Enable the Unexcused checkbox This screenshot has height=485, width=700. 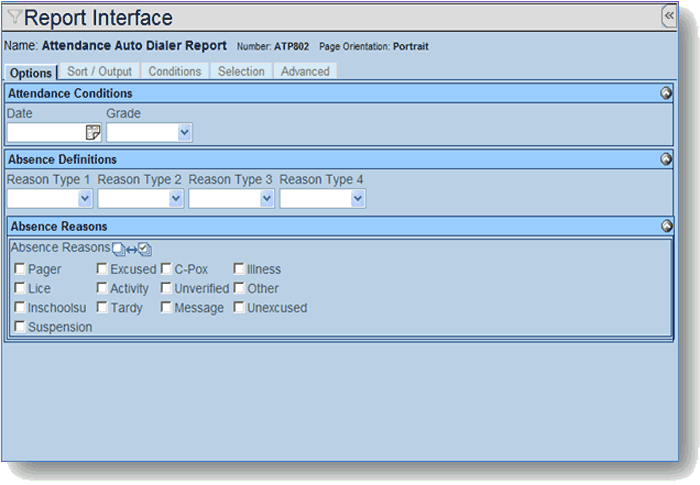pos(239,307)
